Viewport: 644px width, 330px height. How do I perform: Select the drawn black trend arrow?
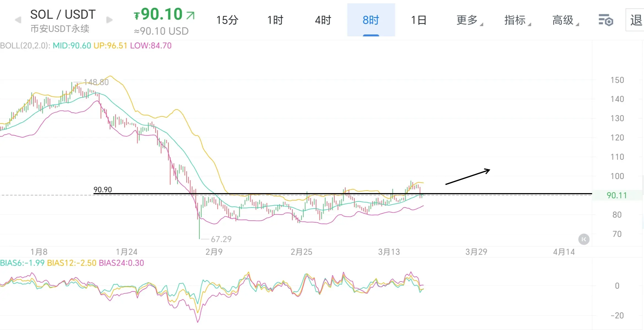467,177
